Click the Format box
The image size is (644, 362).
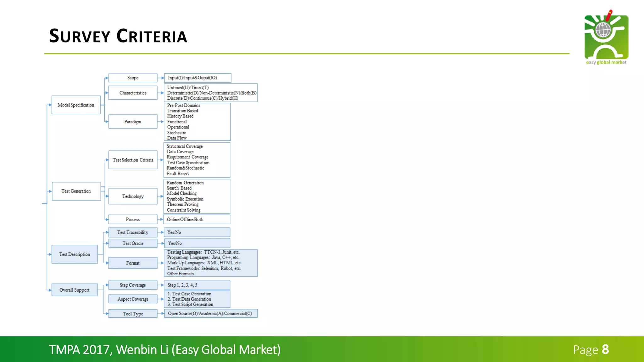pos(133,263)
